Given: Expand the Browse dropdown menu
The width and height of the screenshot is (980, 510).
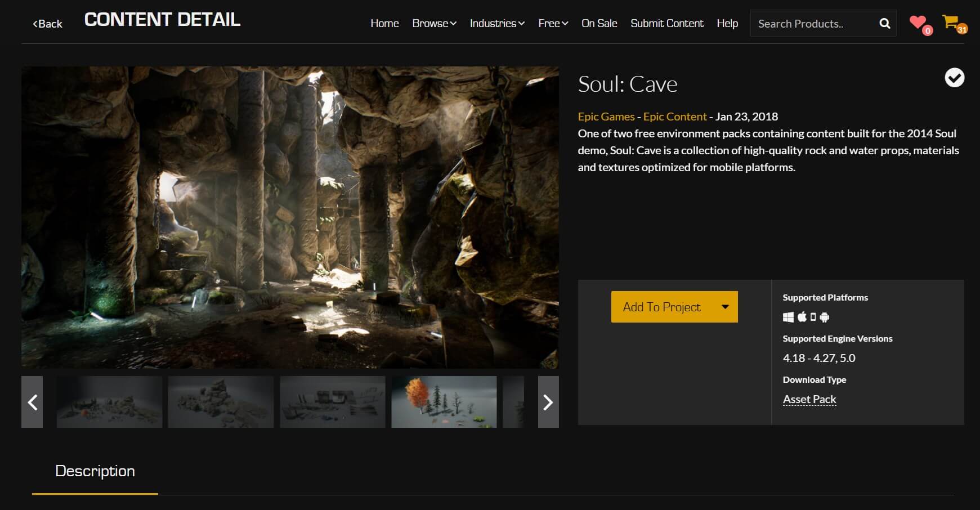Looking at the screenshot, I should pyautogui.click(x=434, y=23).
